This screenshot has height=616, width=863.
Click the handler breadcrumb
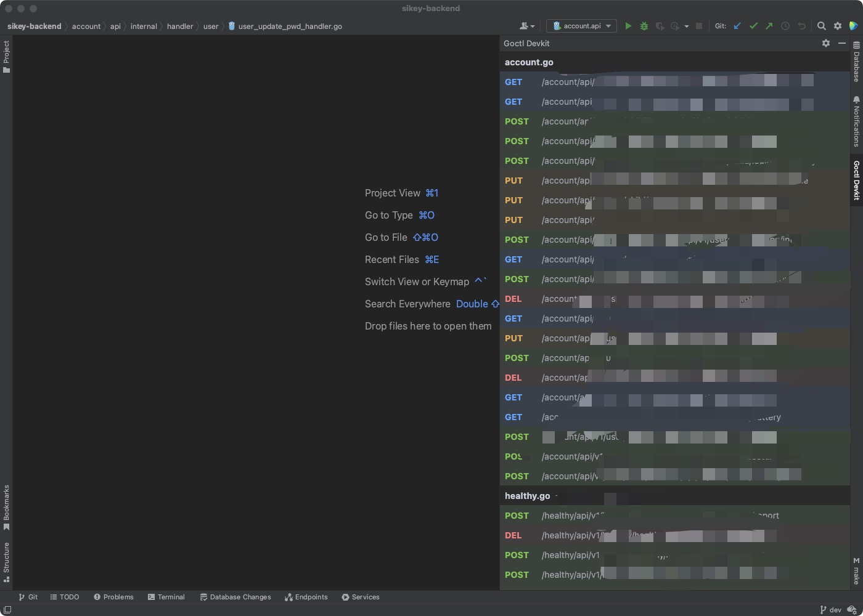(180, 26)
